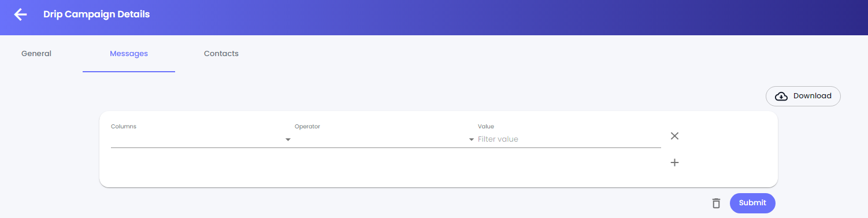Click the Value field label
The height and width of the screenshot is (218, 868).
tap(486, 126)
